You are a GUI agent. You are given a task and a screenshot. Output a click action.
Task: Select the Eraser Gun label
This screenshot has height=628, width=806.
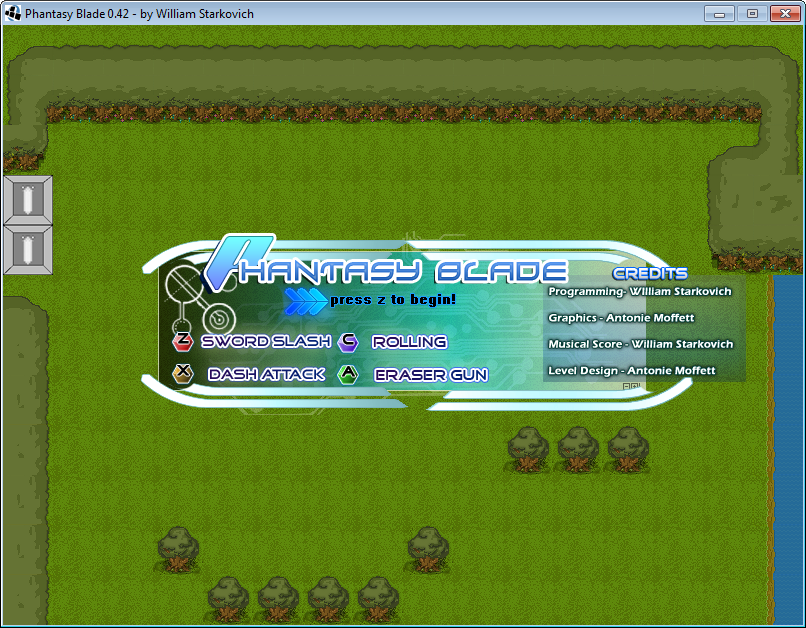(431, 375)
